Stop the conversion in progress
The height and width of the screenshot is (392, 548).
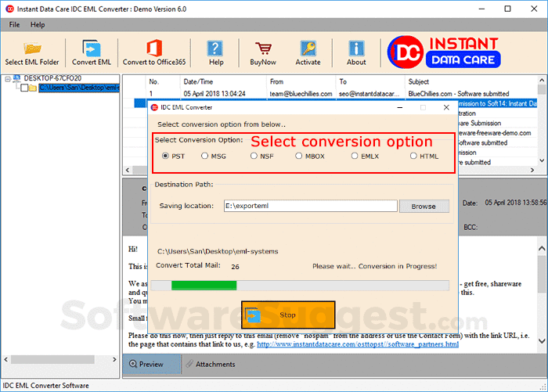[288, 315]
